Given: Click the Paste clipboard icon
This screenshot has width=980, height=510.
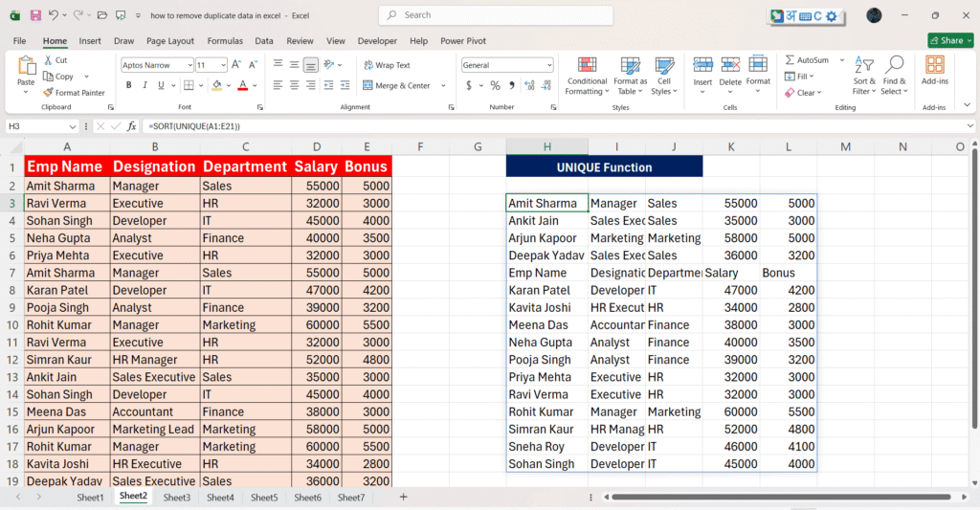Looking at the screenshot, I should (x=26, y=66).
